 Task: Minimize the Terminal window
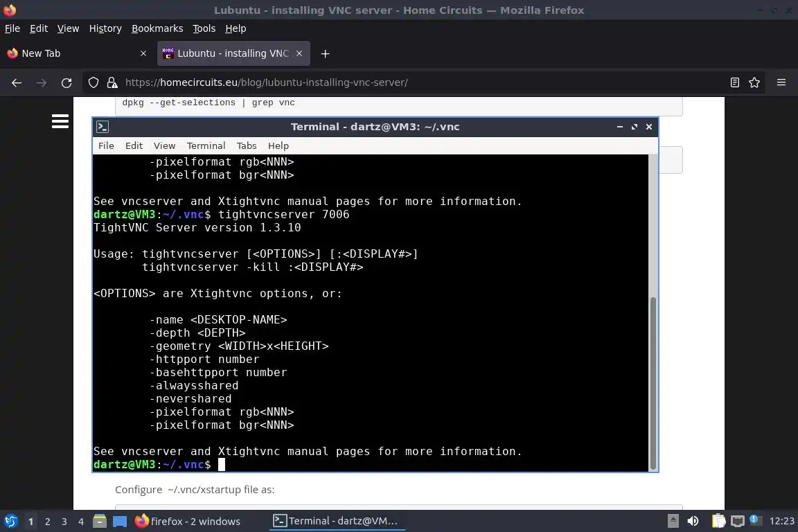[x=620, y=127]
